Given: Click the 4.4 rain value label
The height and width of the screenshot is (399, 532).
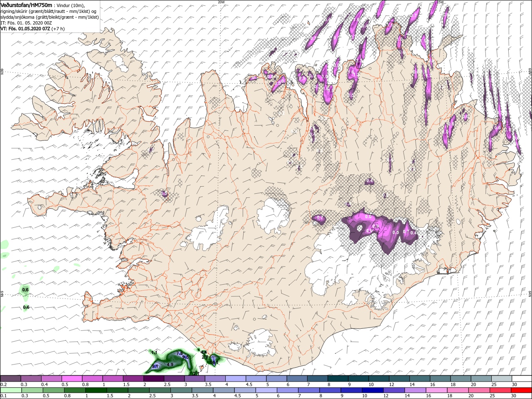Looking at the screenshot, I should 204,352.
